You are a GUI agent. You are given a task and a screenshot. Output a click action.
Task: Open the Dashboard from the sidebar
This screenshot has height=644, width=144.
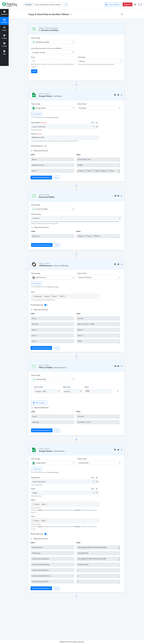pos(4,13)
